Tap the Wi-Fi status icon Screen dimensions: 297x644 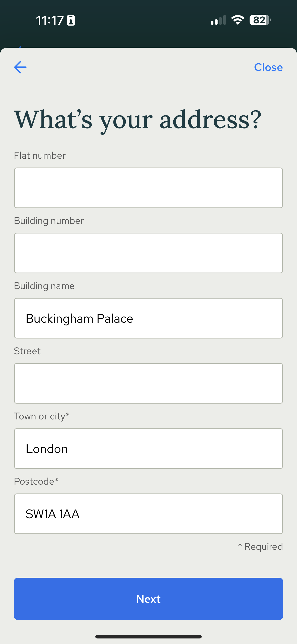click(x=238, y=20)
